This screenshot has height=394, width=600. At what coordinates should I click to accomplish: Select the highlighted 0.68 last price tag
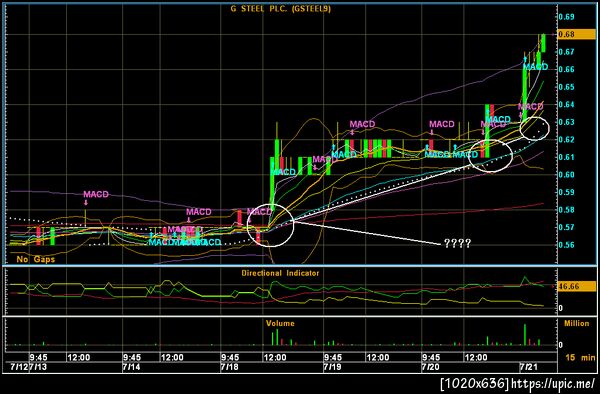577,34
